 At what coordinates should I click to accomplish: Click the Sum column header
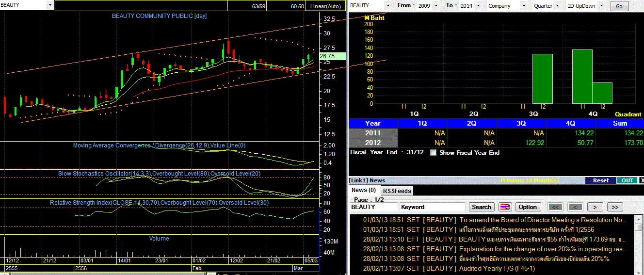coord(620,123)
